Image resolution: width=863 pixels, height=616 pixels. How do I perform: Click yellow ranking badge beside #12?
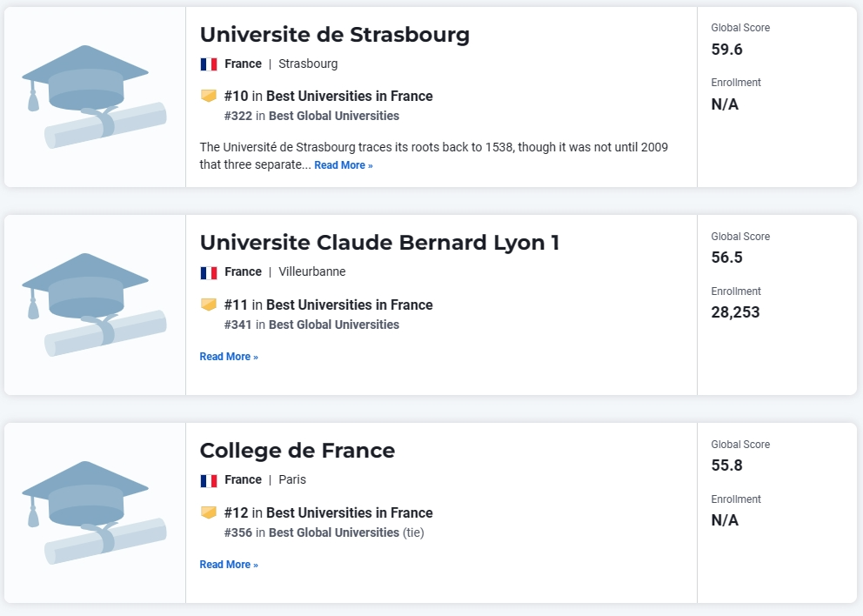(x=209, y=512)
